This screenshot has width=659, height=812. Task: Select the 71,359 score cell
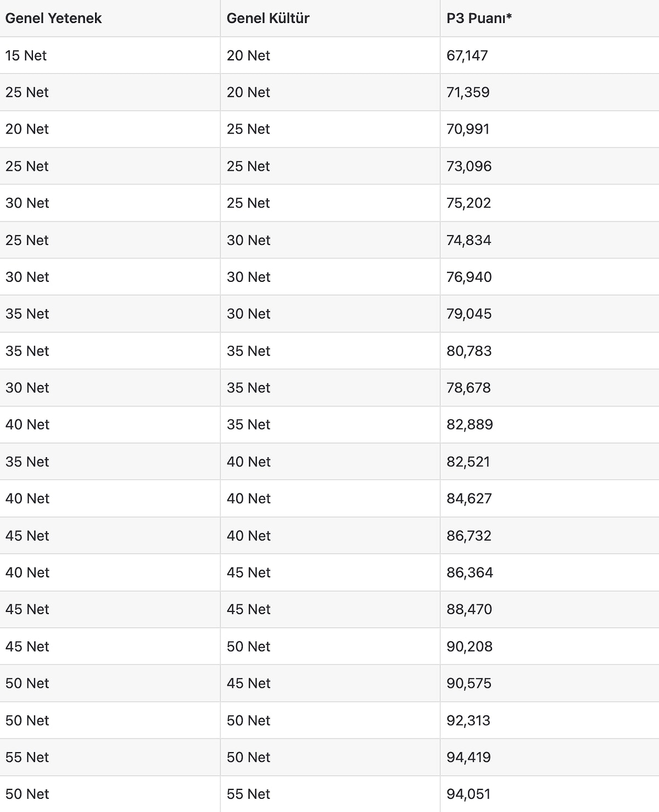pyautogui.click(x=468, y=92)
